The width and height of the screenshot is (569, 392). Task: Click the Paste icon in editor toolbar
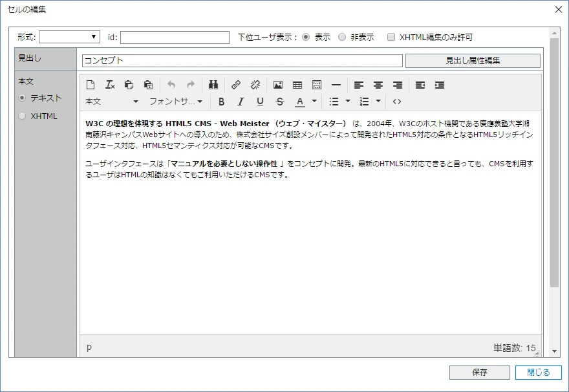click(129, 85)
